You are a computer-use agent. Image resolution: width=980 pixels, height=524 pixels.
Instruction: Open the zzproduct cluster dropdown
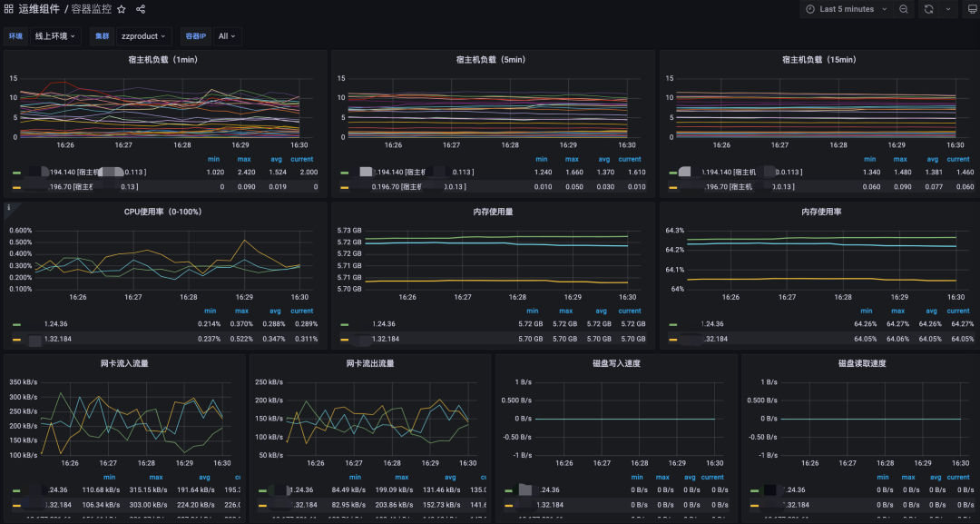click(x=143, y=36)
